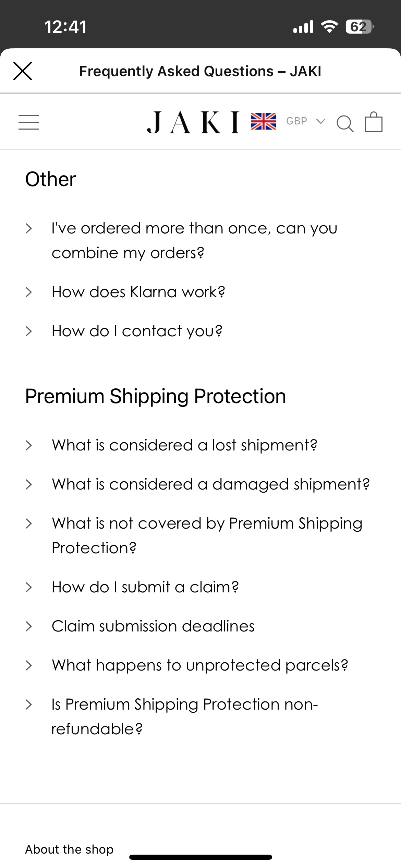Expand "I've ordered more than once" question
The width and height of the screenshot is (401, 868).
194,240
